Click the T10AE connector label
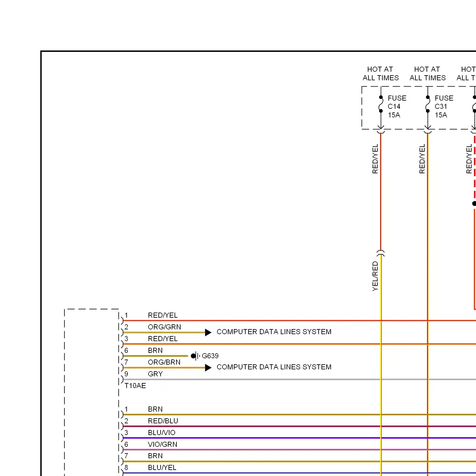This screenshot has height=476, width=476. pyautogui.click(x=135, y=386)
